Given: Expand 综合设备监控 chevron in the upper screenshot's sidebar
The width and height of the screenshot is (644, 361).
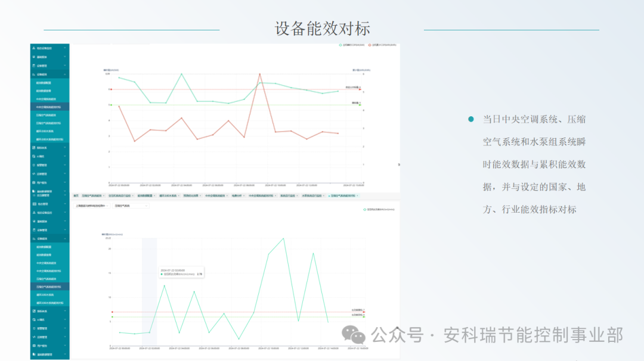Looking at the screenshot, I should coord(65,48).
